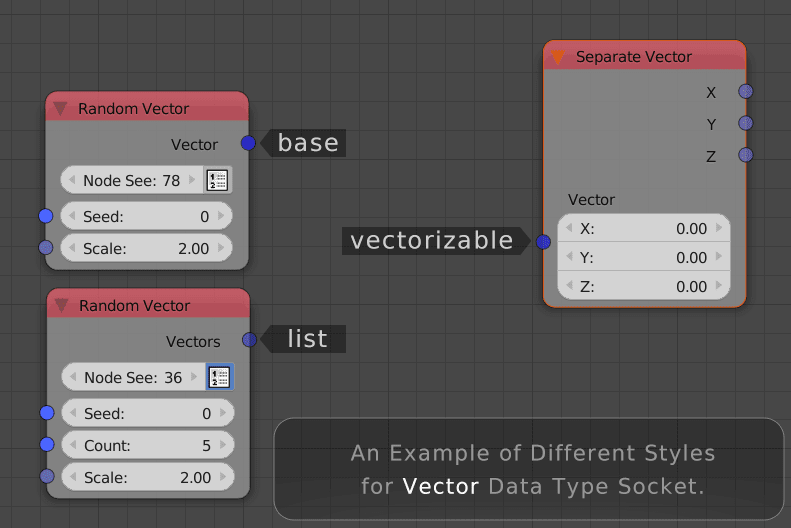Click the Seed socket on top Random Vector
Screen dimensions: 791x528
coord(46,216)
